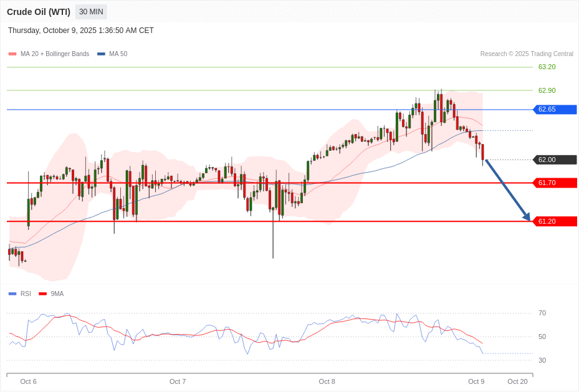This screenshot has height=392, width=579.
Task: Select Oct 7 on the date axis
Action: coord(178,381)
